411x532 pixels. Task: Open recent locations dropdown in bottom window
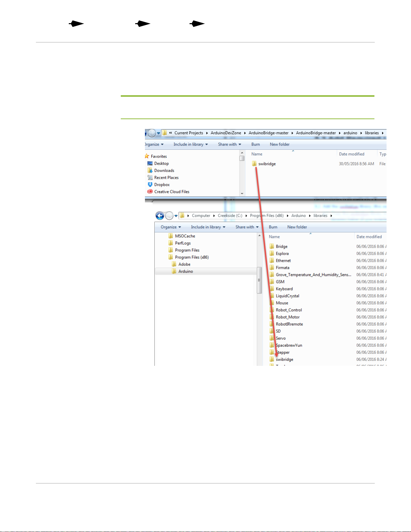tap(176, 216)
